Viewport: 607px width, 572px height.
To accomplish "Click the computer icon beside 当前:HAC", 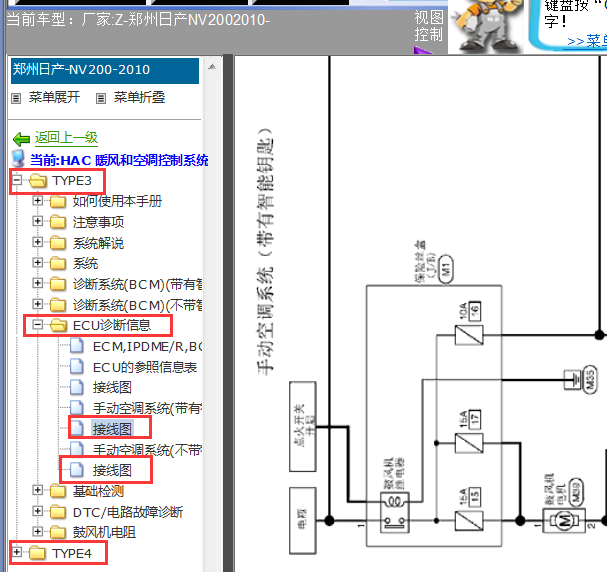I will coord(18,159).
